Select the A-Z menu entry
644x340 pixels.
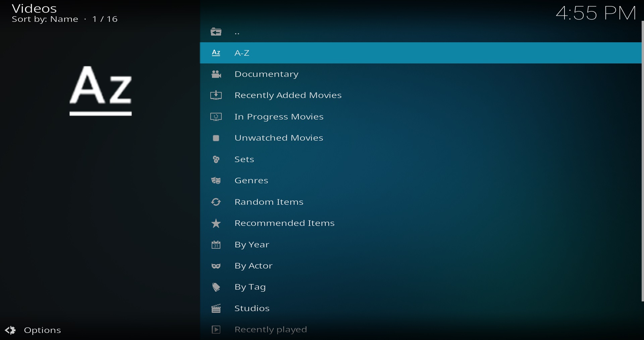242,53
